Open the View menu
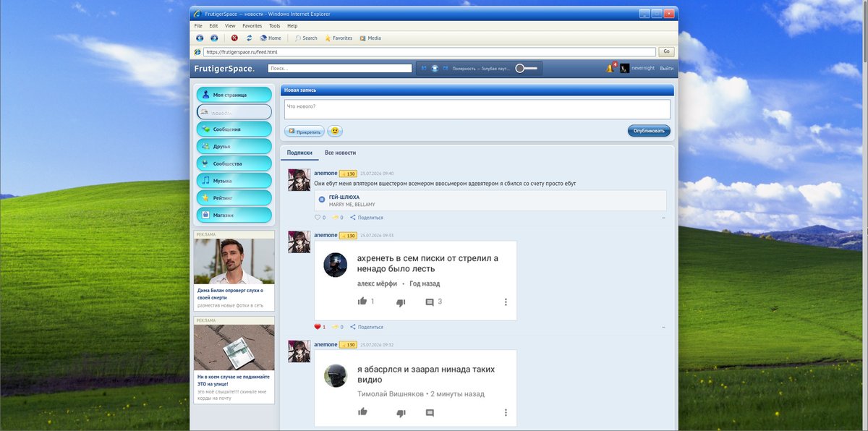This screenshot has height=431, width=868. click(230, 25)
